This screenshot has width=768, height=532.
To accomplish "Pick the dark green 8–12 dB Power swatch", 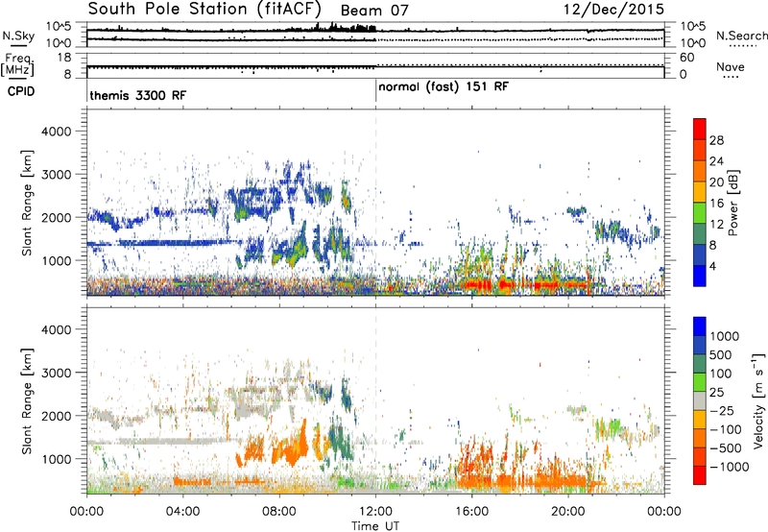I will click(700, 234).
